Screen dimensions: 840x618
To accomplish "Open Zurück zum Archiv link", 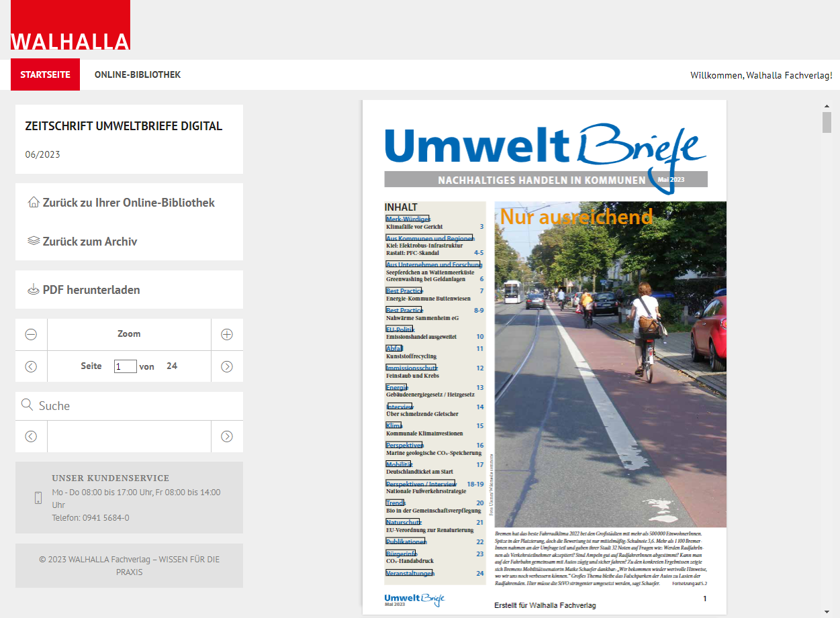I will click(x=90, y=242).
